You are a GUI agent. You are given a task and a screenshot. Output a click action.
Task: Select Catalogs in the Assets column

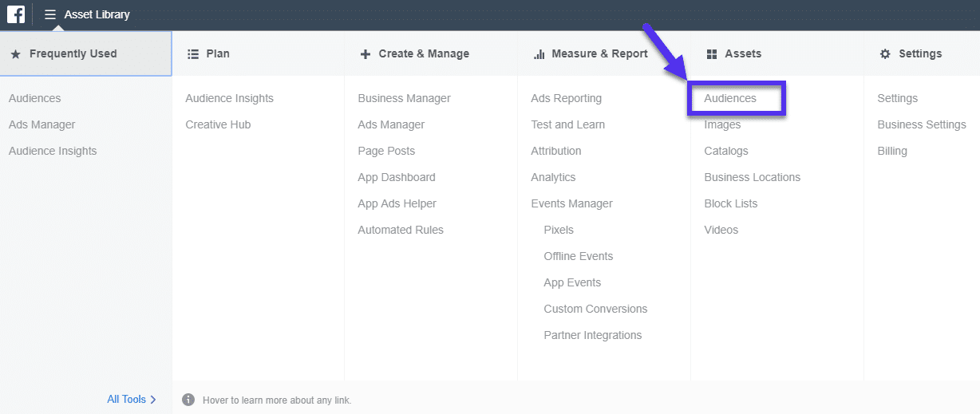(726, 151)
